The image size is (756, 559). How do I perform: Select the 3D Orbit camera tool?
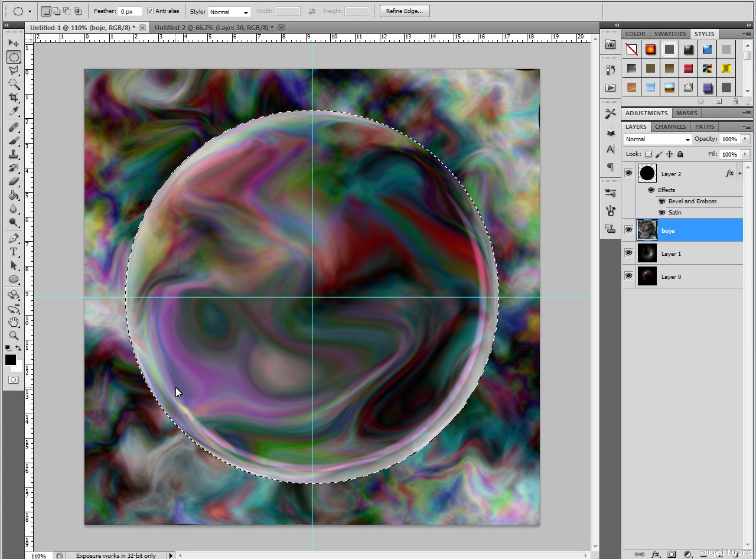pyautogui.click(x=14, y=308)
